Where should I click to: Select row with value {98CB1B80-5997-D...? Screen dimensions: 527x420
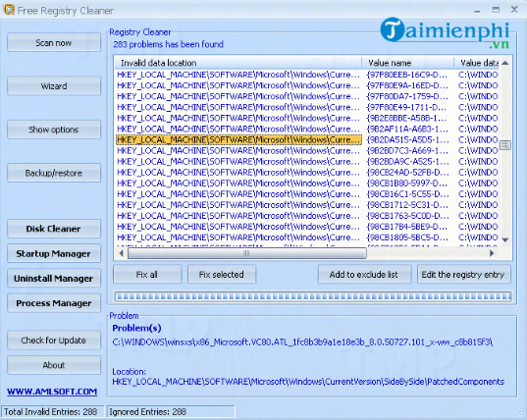(306, 184)
